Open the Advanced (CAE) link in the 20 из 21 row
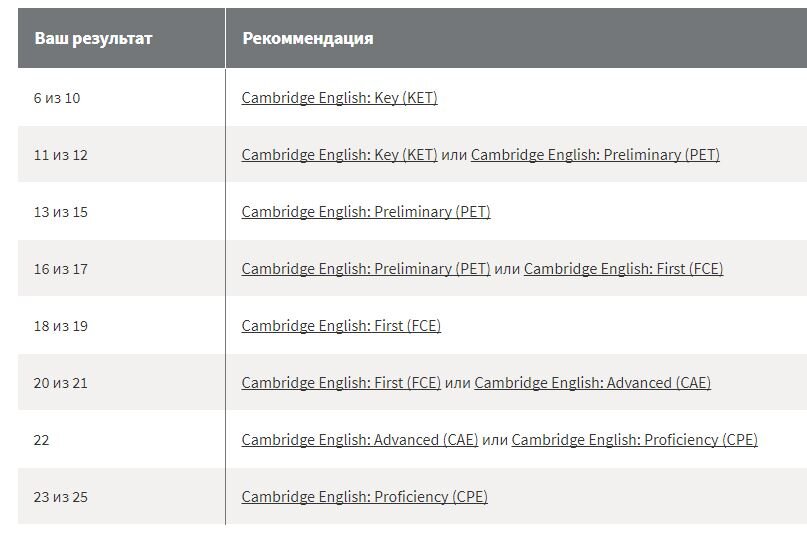The height and width of the screenshot is (537, 807). click(592, 383)
